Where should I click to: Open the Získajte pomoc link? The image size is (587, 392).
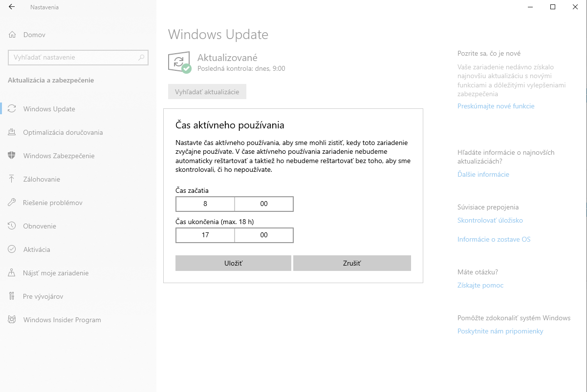pyautogui.click(x=480, y=285)
